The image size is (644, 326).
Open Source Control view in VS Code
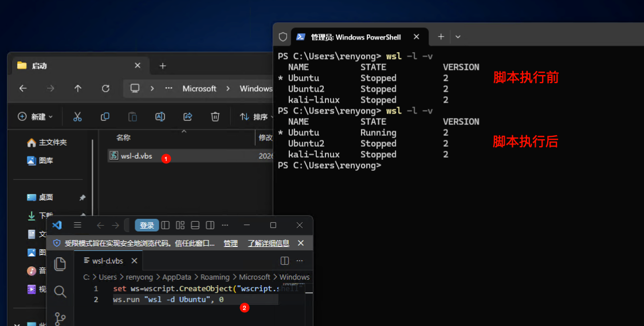pos(60,318)
